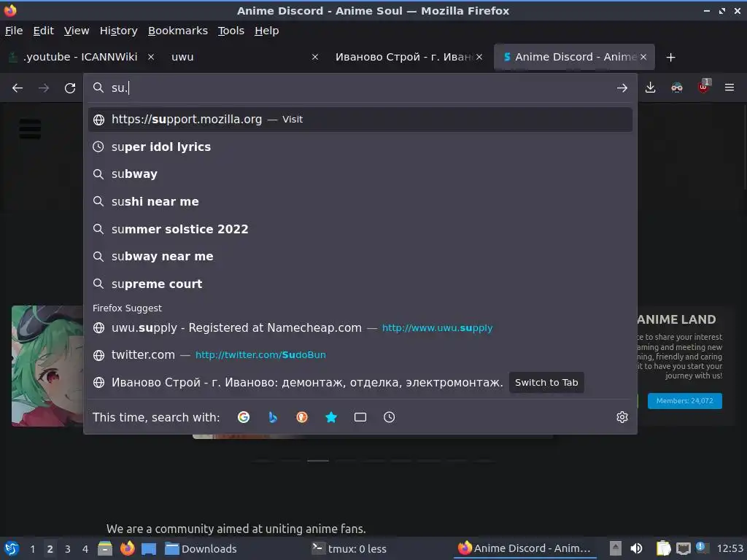Close the Anime Discord tab
This screenshot has height=560, width=747.
click(643, 57)
